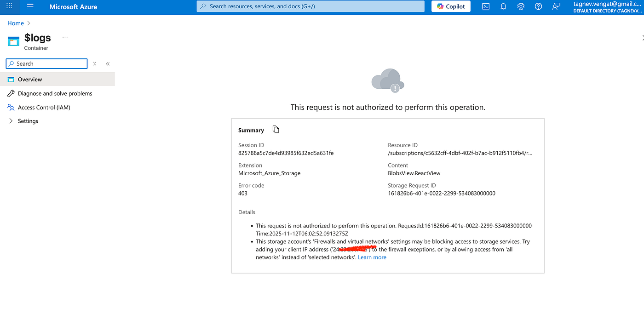Follow the Learn more link
The height and width of the screenshot is (320, 644).
tap(372, 257)
